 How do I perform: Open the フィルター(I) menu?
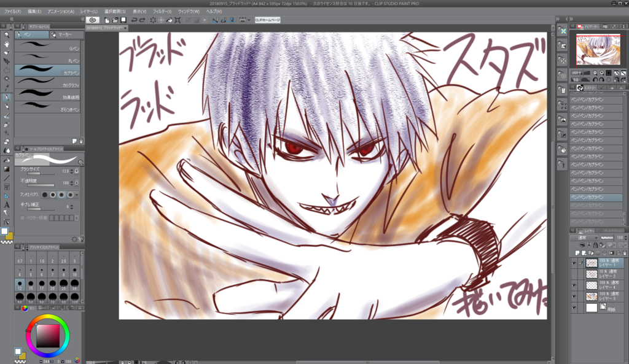(x=162, y=12)
